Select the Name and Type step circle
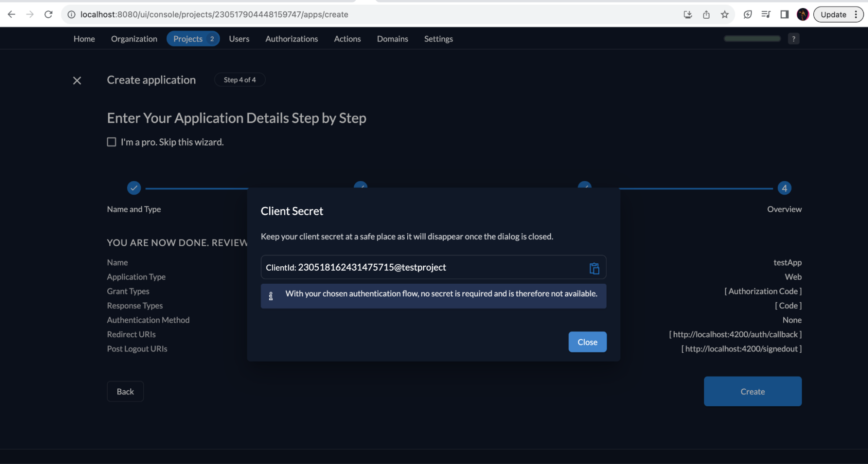 click(134, 188)
